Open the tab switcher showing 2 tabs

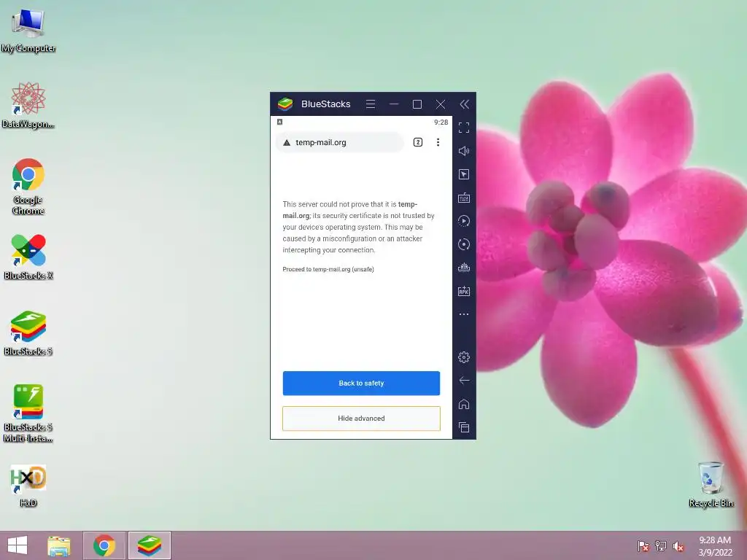click(418, 142)
